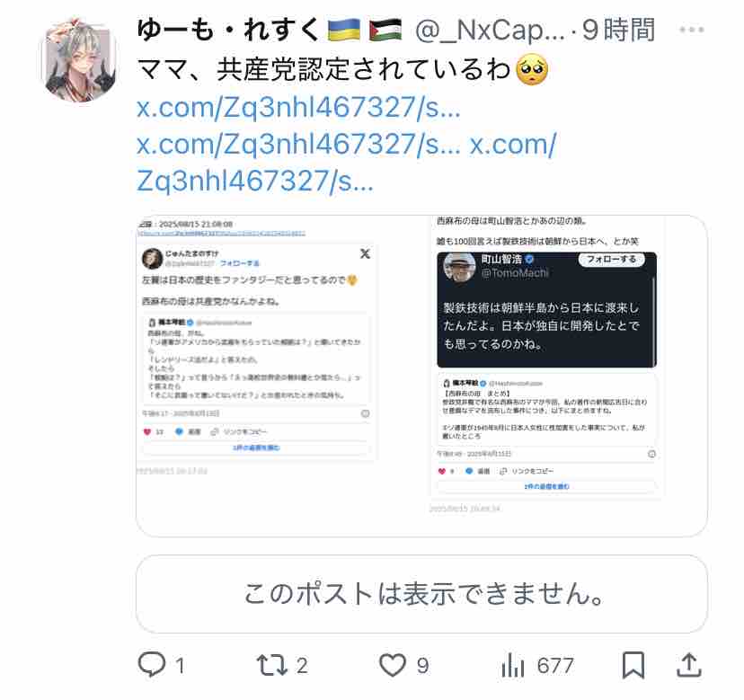Share the post via upload arrow icon

pos(689,665)
